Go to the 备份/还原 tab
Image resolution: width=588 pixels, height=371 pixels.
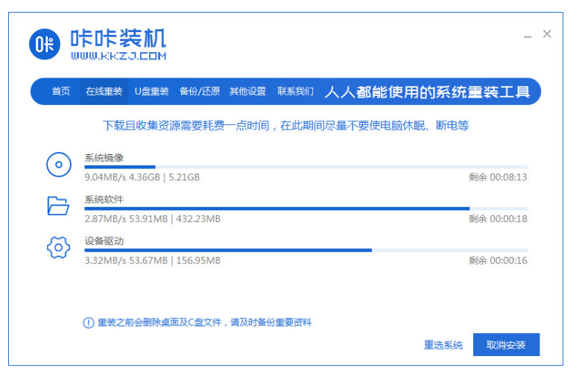[200, 92]
